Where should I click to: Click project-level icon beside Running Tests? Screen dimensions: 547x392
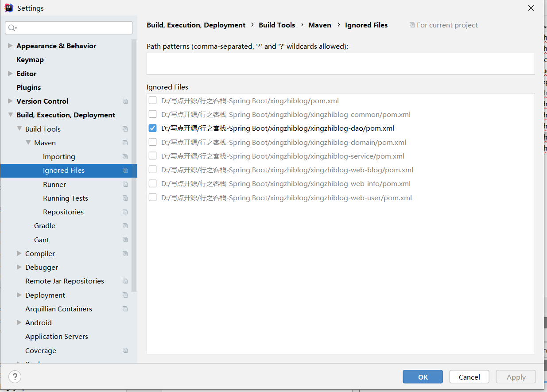[125, 198]
